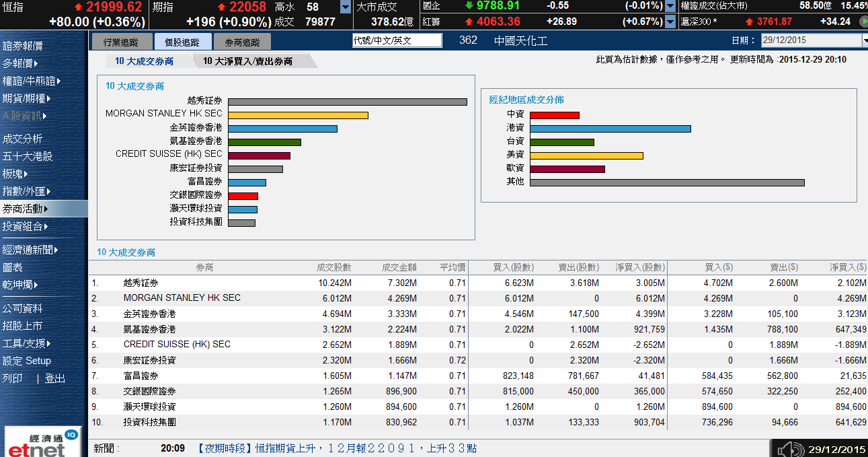The width and height of the screenshot is (868, 457).
Task: Open 圖表 in the sidebar
Action: 13,267
